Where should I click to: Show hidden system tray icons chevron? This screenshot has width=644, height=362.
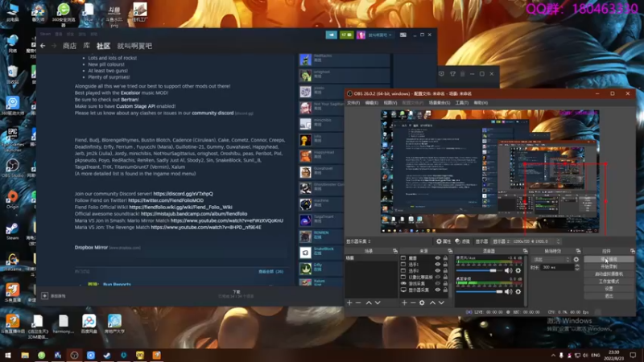click(x=553, y=355)
